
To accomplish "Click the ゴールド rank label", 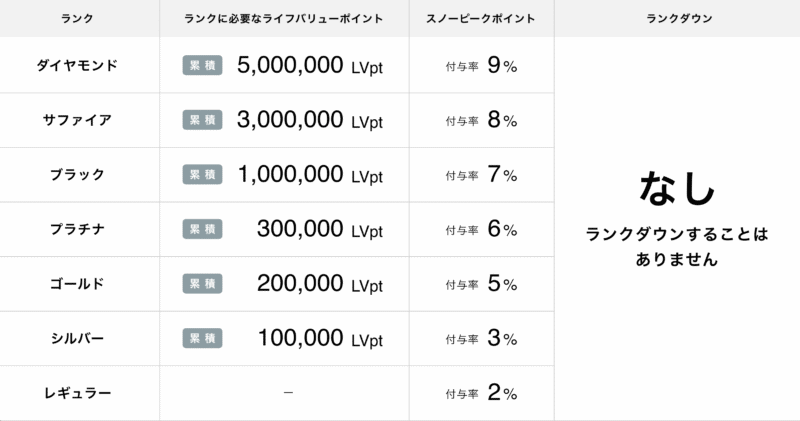I will [x=78, y=284].
